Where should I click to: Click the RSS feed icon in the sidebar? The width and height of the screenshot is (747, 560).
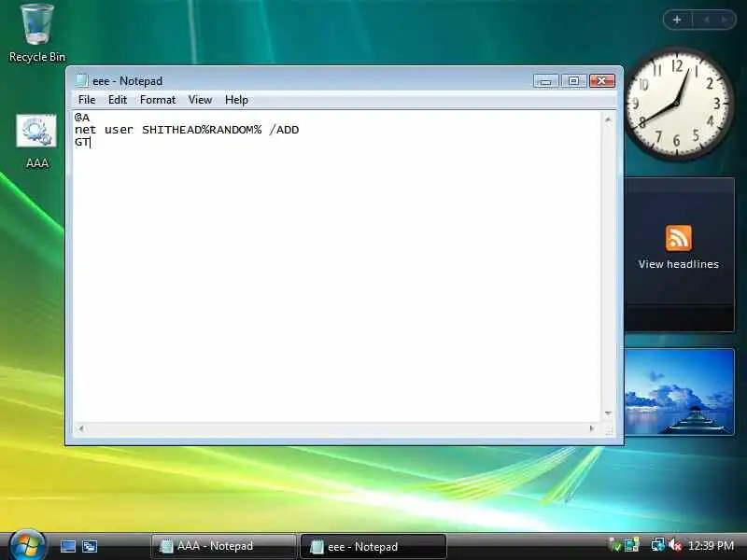pos(679,238)
